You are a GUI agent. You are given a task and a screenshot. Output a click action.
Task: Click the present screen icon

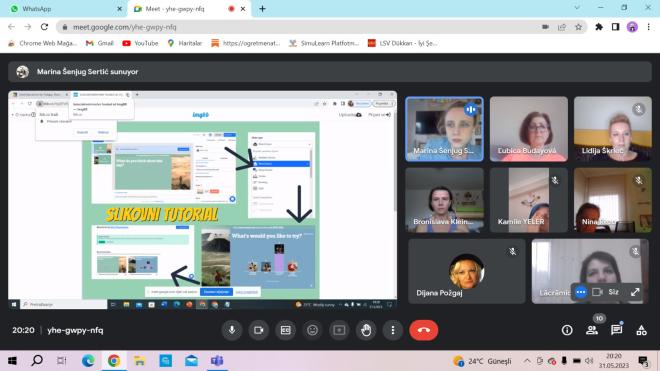[x=339, y=330]
